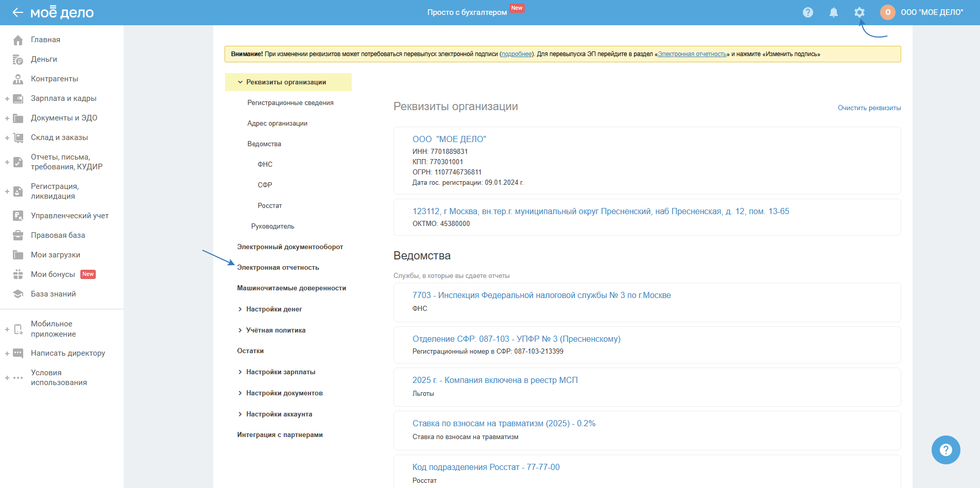The width and height of the screenshot is (980, 488).
Task: Expand Настройки аккаунта group
Action: pos(240,414)
